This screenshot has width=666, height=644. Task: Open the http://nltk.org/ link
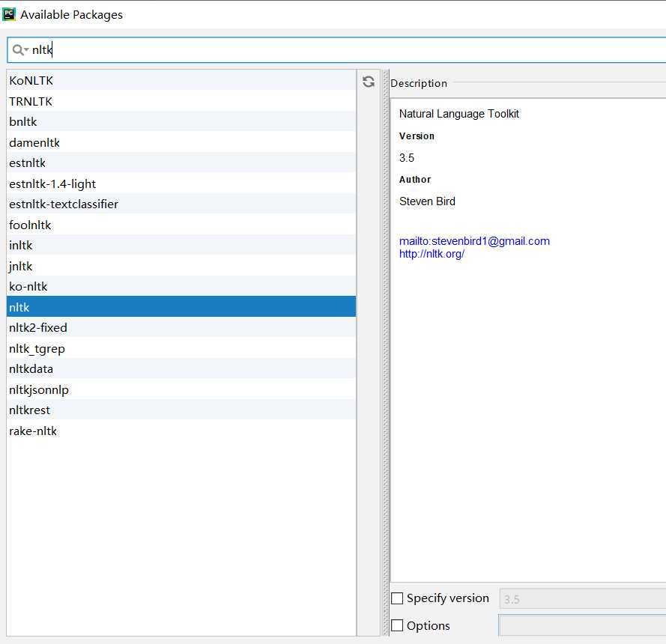432,254
